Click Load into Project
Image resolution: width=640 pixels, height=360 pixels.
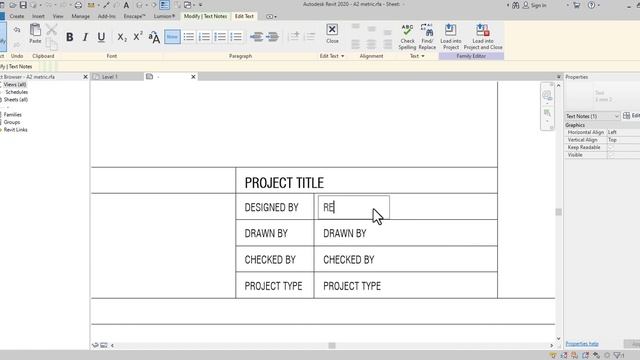click(451, 37)
